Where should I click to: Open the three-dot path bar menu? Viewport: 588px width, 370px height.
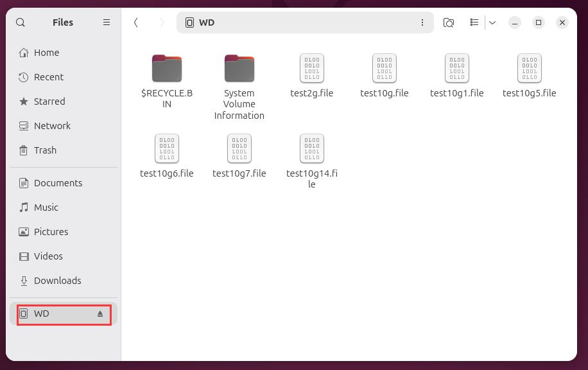click(x=422, y=22)
